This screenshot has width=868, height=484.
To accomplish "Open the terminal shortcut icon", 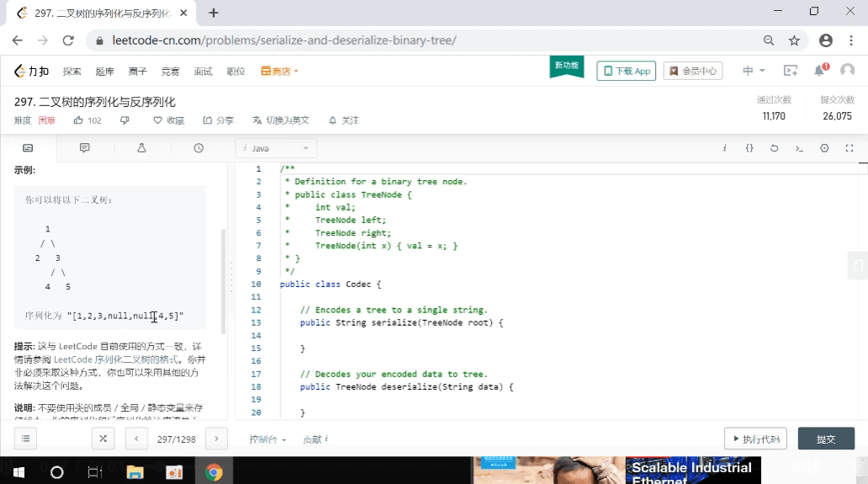I will [x=799, y=148].
